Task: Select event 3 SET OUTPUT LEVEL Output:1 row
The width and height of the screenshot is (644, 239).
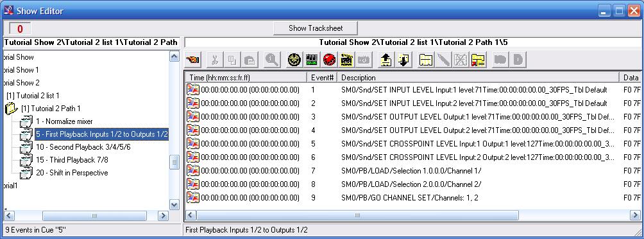Action: point(413,117)
